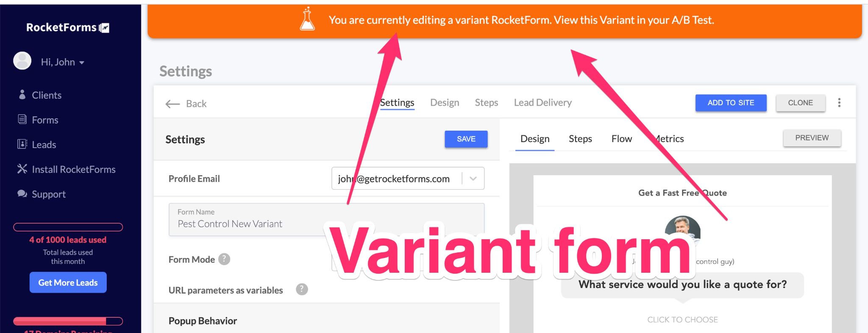Viewport: 868px width, 333px height.
Task: Click the Clients person icon in sidebar
Action: click(x=22, y=95)
